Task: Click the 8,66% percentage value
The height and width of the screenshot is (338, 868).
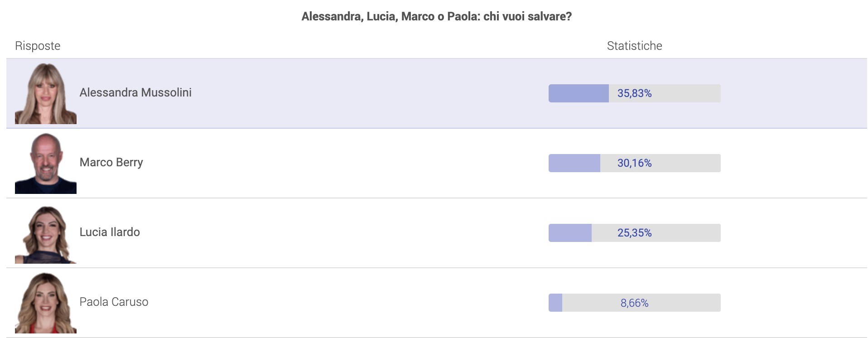Action: [x=634, y=303]
